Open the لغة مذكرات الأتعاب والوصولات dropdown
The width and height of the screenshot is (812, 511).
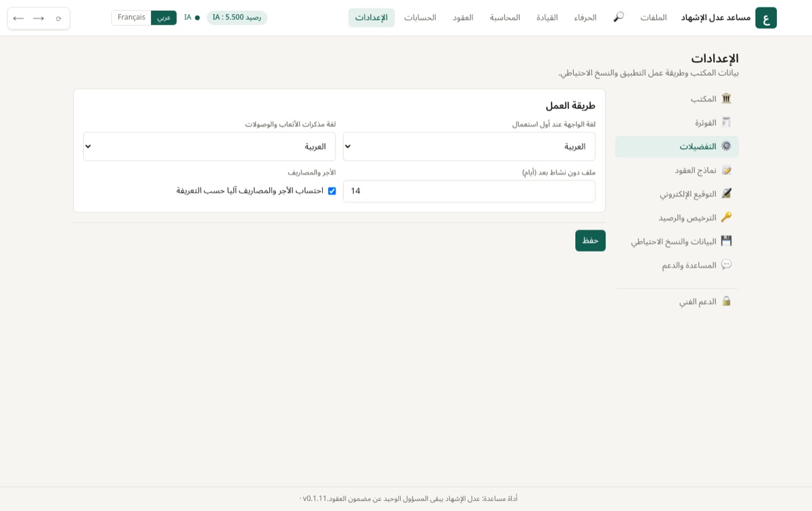tap(209, 146)
